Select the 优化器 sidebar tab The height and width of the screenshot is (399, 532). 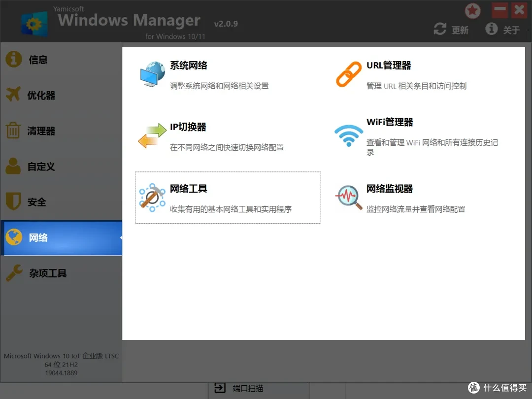[x=61, y=95]
